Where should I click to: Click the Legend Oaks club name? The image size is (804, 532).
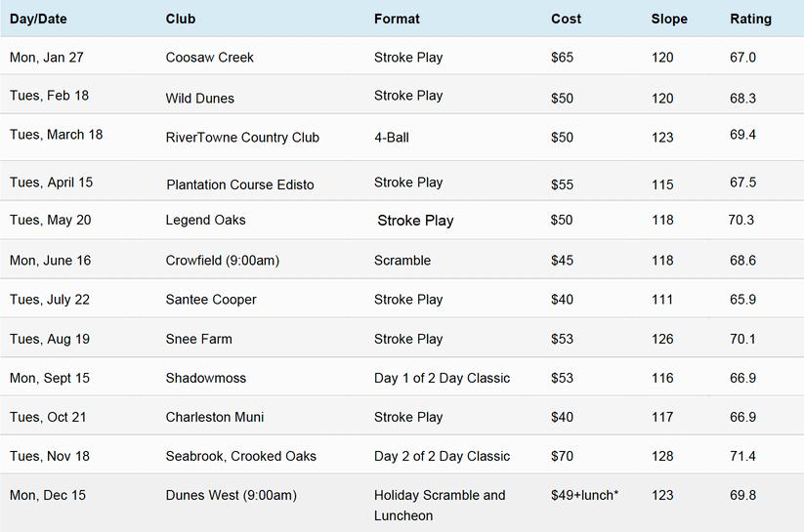[205, 220]
